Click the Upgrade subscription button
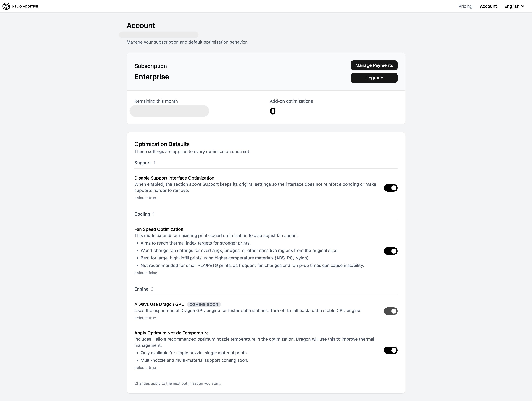The height and width of the screenshot is (401, 532). (374, 78)
